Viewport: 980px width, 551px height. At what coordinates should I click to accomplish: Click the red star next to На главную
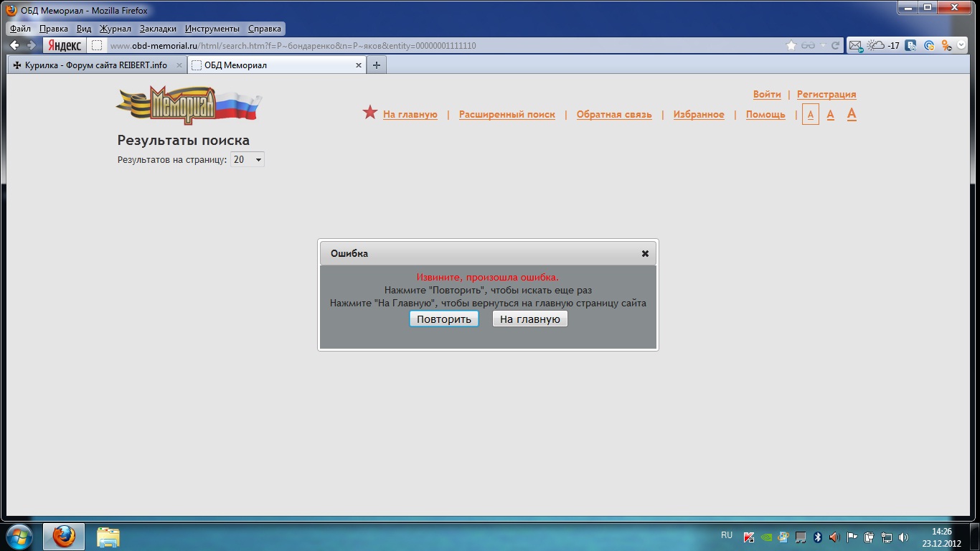(369, 113)
